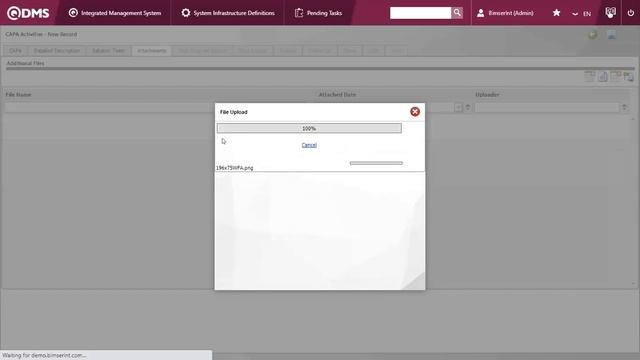Open the System Infrastructure Definitions menu
This screenshot has height=360, width=640.
pyautogui.click(x=228, y=13)
